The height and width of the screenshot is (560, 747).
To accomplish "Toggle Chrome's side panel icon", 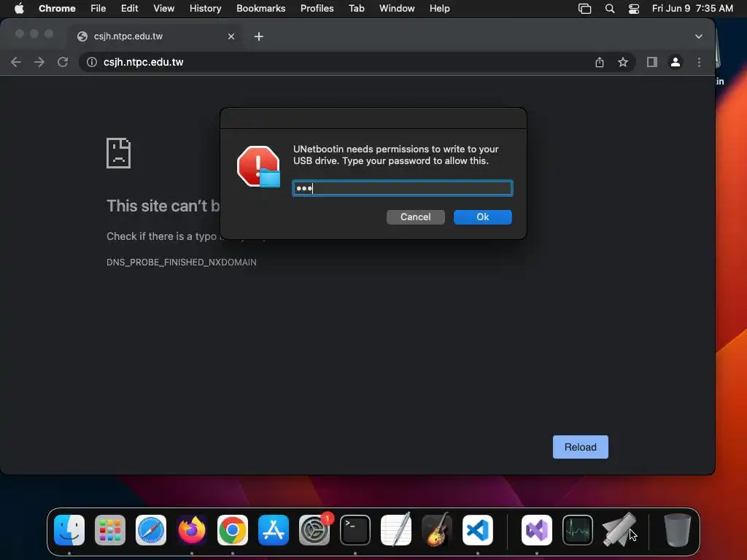I will (651, 62).
